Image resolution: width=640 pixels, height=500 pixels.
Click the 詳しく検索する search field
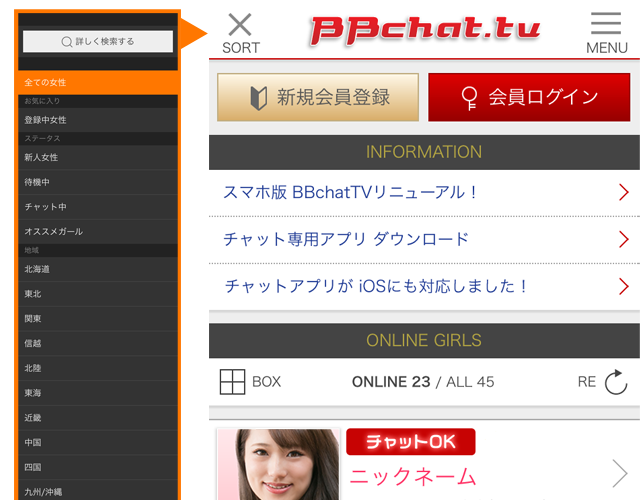coord(98,41)
